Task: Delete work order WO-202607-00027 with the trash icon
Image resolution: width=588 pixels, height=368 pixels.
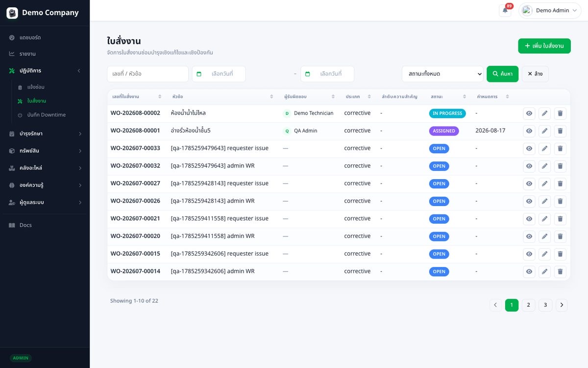Action: [x=560, y=184]
